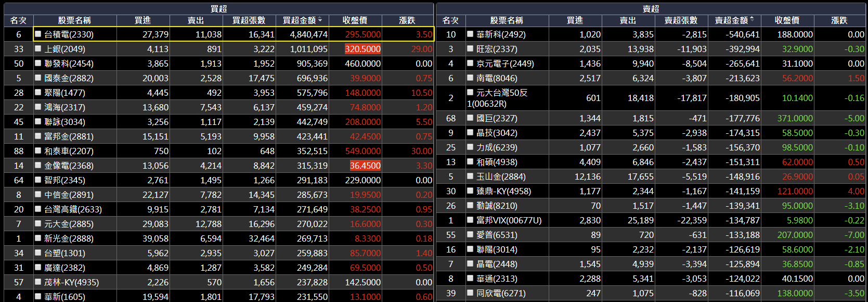Select stock name 新光金(2888)

(x=69, y=238)
